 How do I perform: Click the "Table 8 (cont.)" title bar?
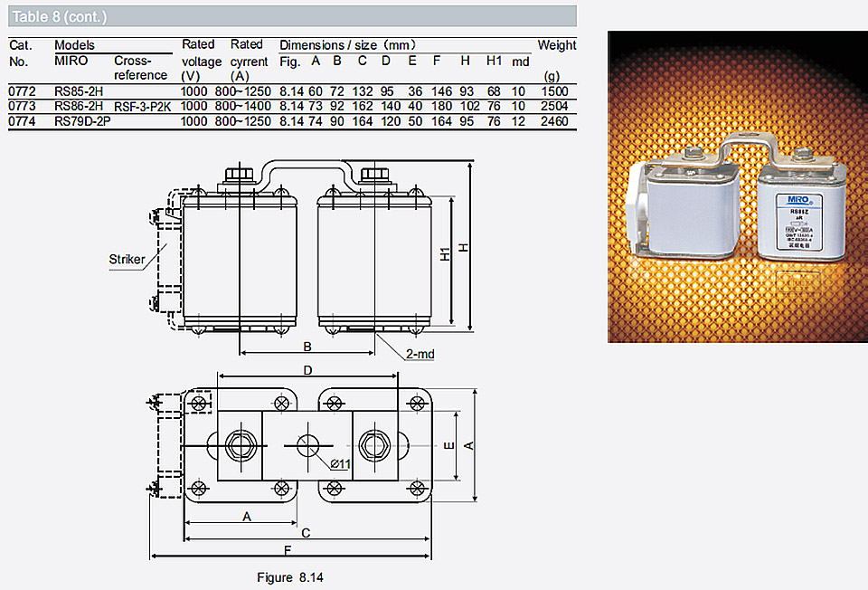pos(292,16)
